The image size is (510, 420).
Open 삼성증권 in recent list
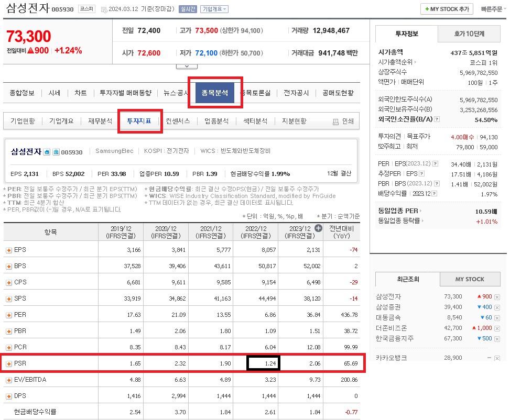click(388, 307)
